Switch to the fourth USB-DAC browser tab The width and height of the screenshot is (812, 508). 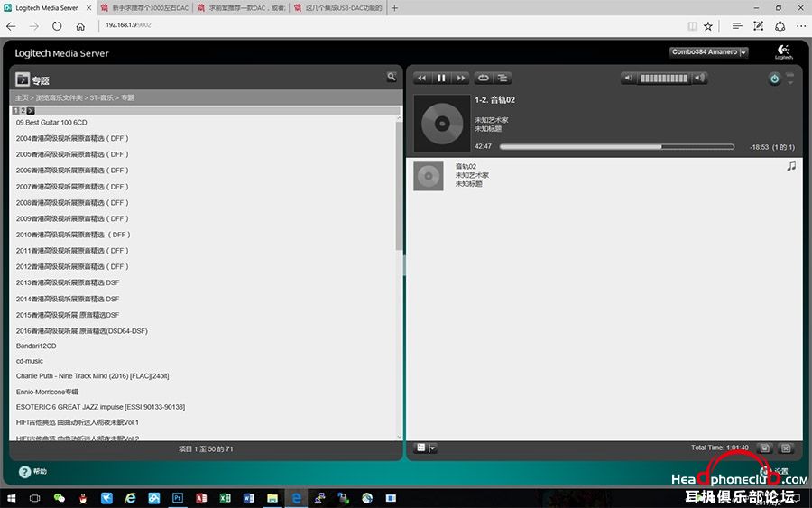[338, 8]
